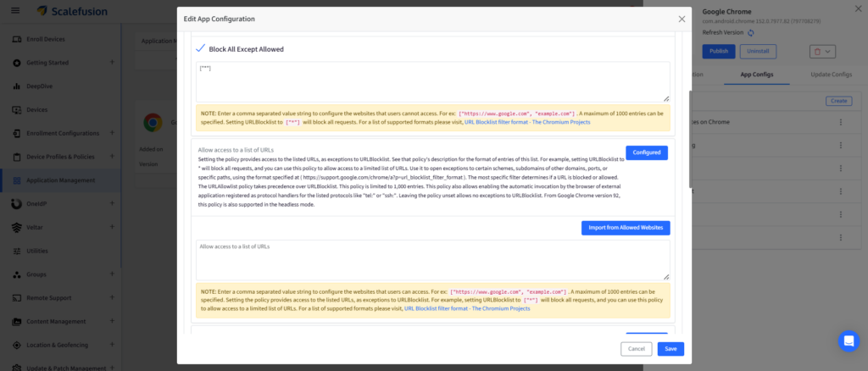Open the hamburger menu beside Scalefusion logo

(x=15, y=11)
